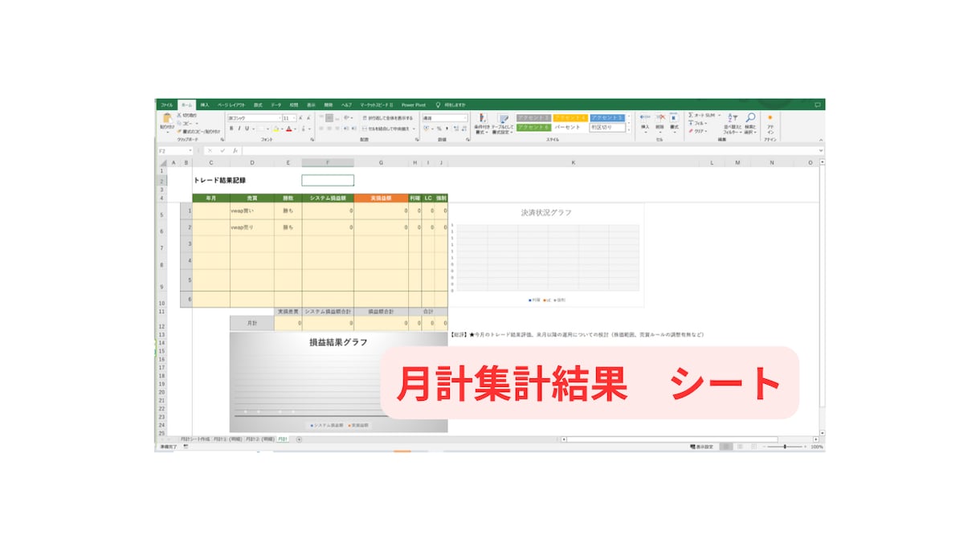
Task: Open the font size dropdown showing 11
Action: tap(294, 118)
